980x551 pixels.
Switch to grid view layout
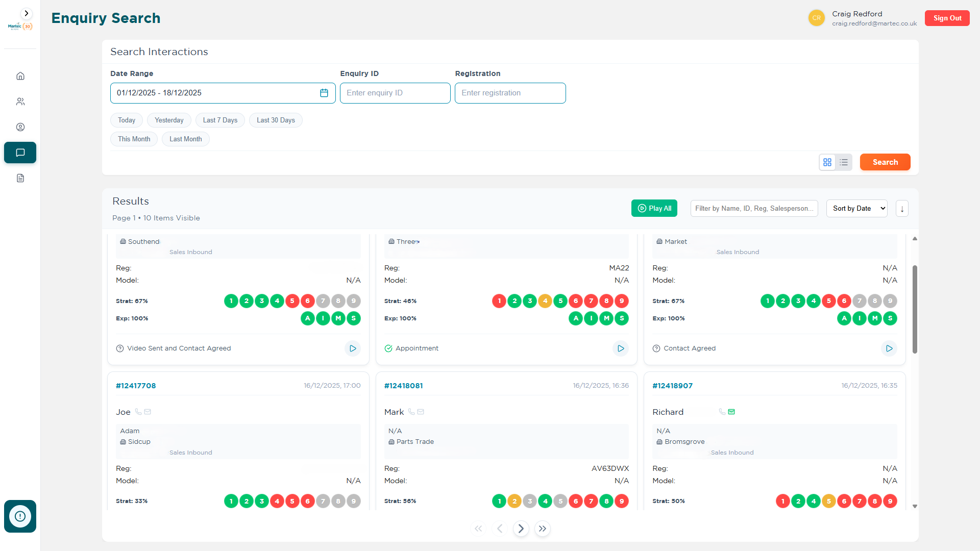(x=827, y=162)
